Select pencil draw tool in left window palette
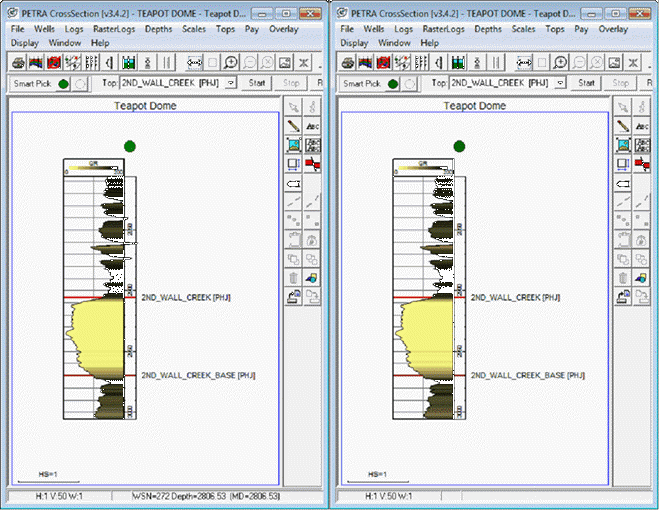Viewport: 659px width, 510px height. [293, 126]
